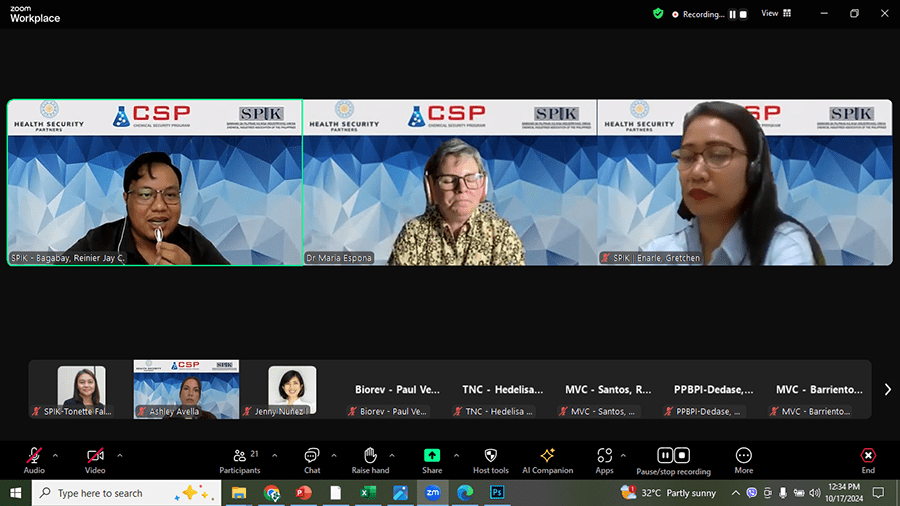Open the blue photo app taskbar icon

(400, 493)
